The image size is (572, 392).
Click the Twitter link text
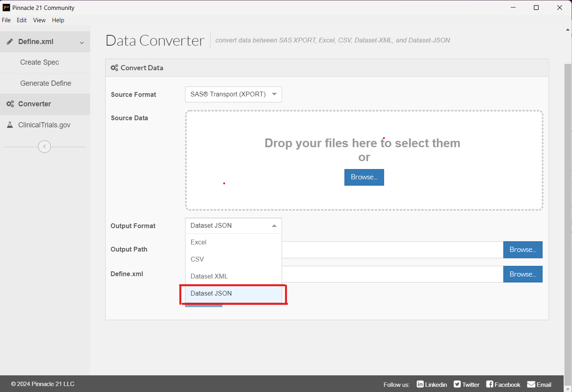click(471, 384)
